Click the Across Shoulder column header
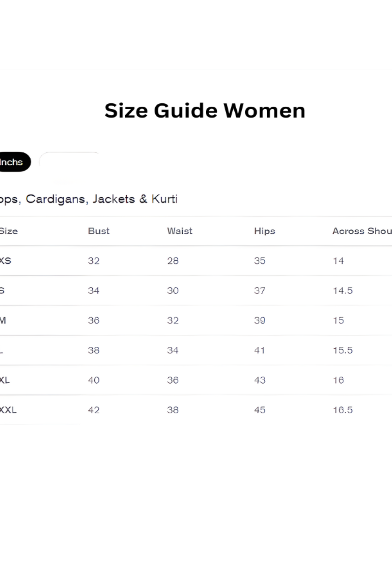392x585 pixels. click(x=361, y=231)
